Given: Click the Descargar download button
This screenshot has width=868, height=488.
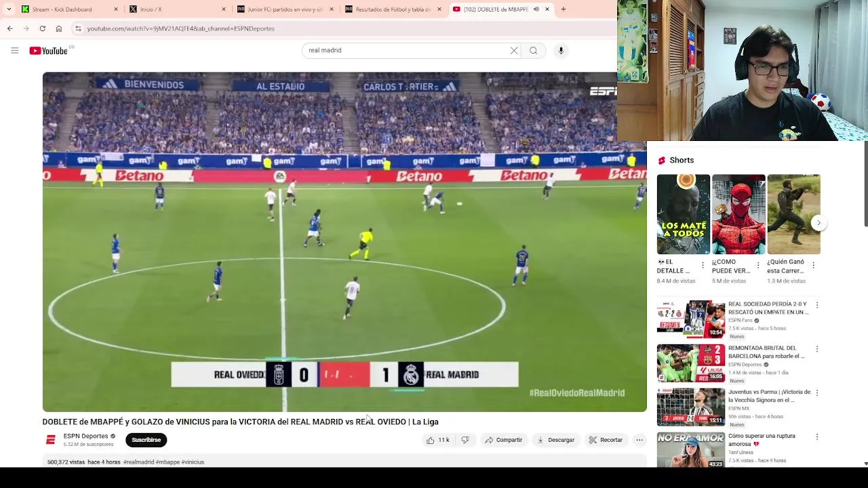Looking at the screenshot, I should 555,440.
